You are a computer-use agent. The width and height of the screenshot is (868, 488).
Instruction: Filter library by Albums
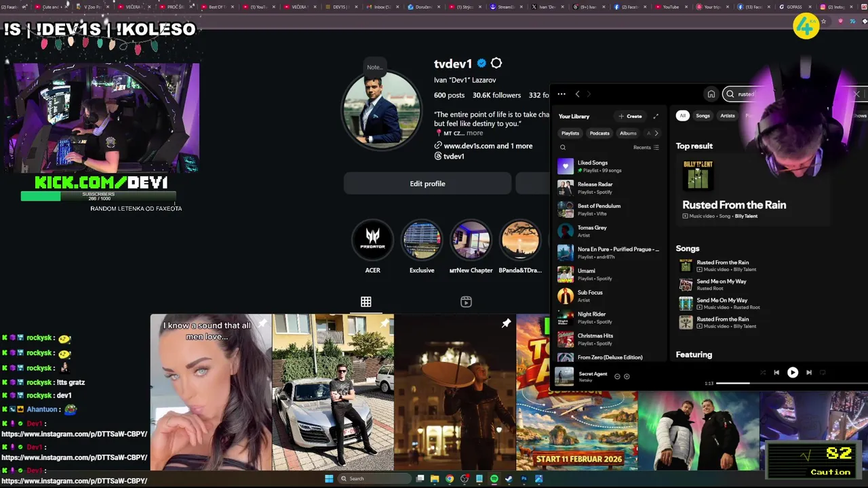628,134
